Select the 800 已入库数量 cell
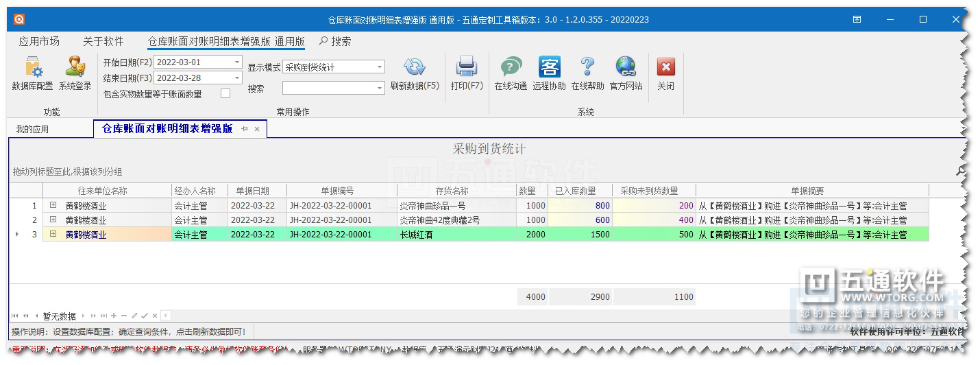 580,206
